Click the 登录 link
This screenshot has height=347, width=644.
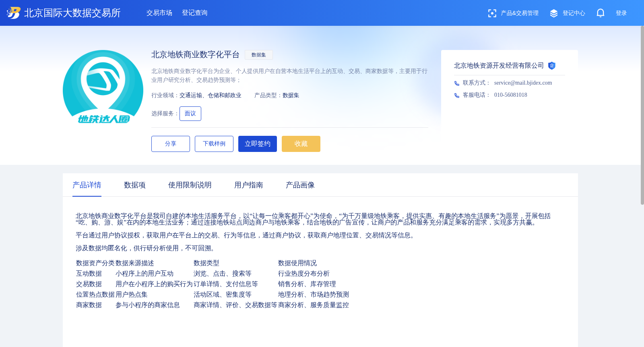coord(621,13)
